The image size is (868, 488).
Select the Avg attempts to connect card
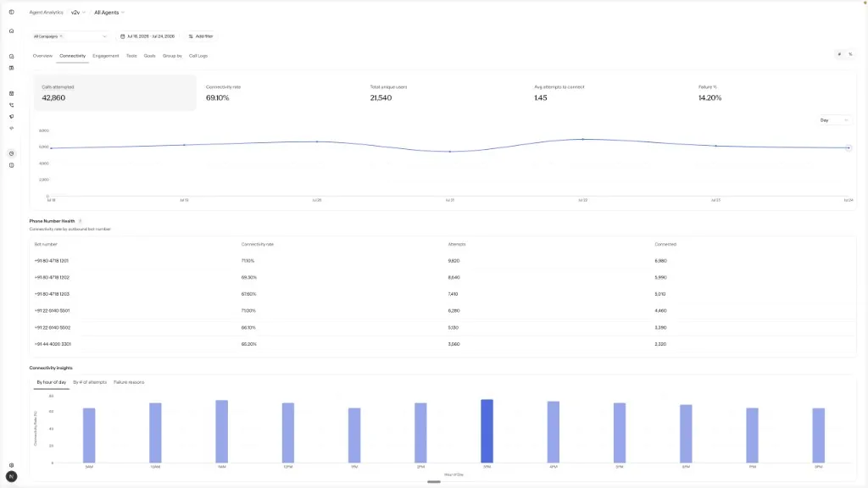pos(609,93)
